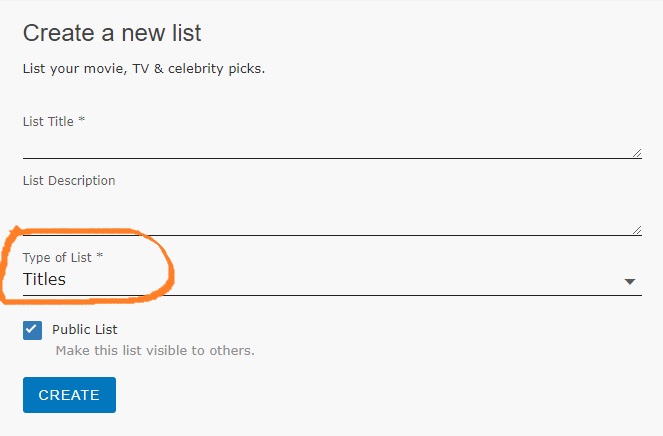663x436 pixels.
Task: Focus the List Description text area
Action: click(328, 222)
